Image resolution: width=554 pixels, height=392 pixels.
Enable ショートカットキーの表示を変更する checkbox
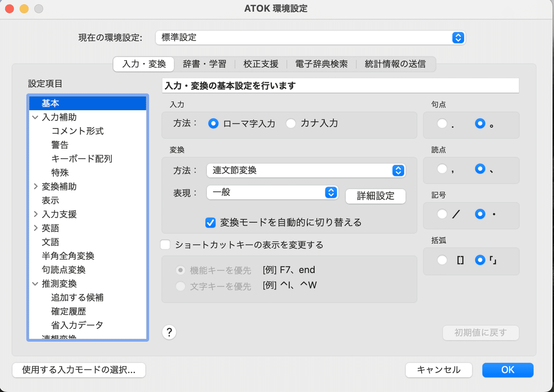click(165, 245)
